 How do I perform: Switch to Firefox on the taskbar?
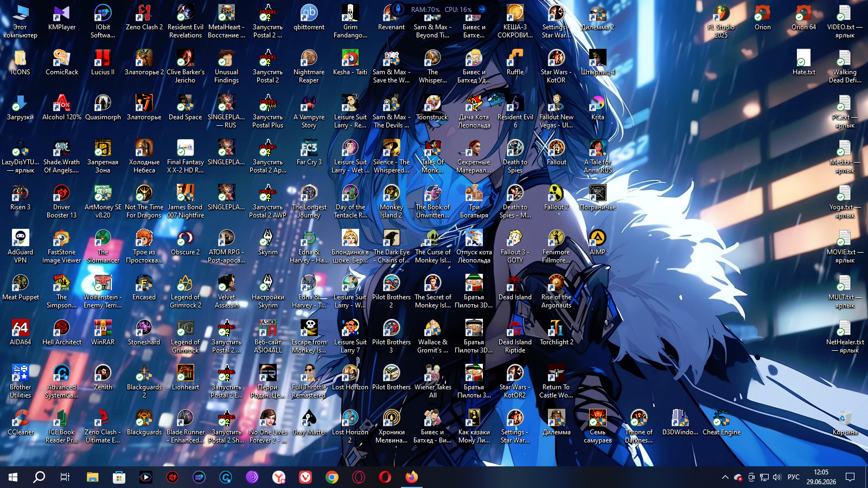[412, 477]
